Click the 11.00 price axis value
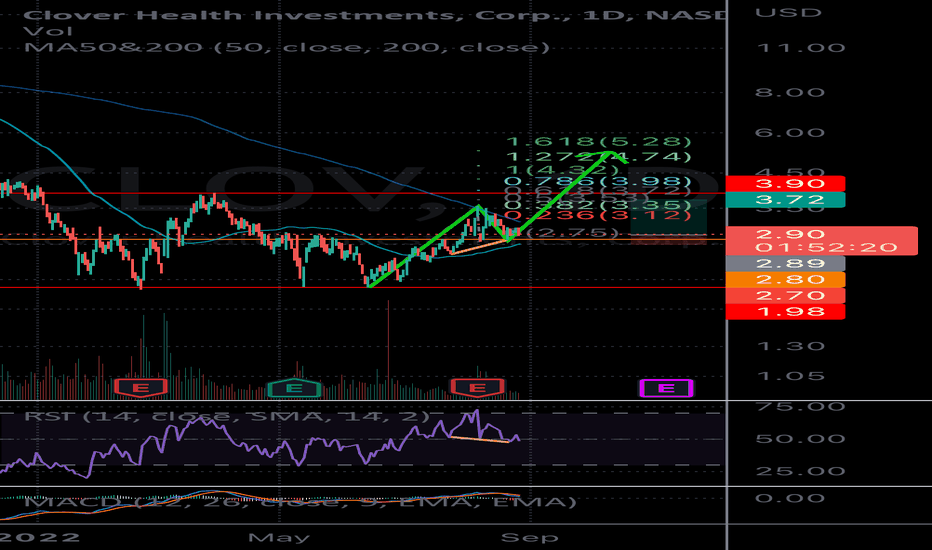Image resolution: width=932 pixels, height=550 pixels. [801, 48]
